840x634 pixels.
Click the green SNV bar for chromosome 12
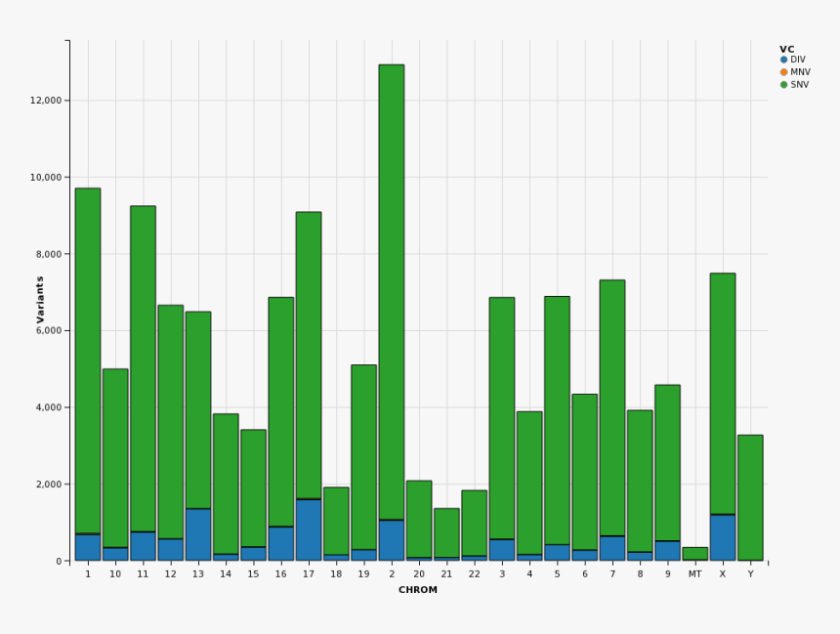point(171,422)
